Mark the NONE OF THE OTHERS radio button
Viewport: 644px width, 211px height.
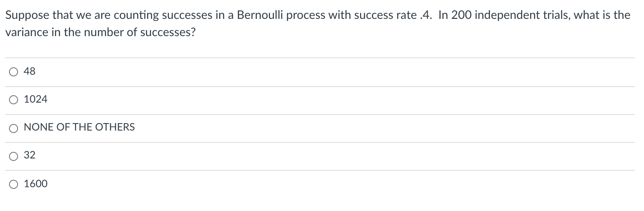tap(14, 128)
